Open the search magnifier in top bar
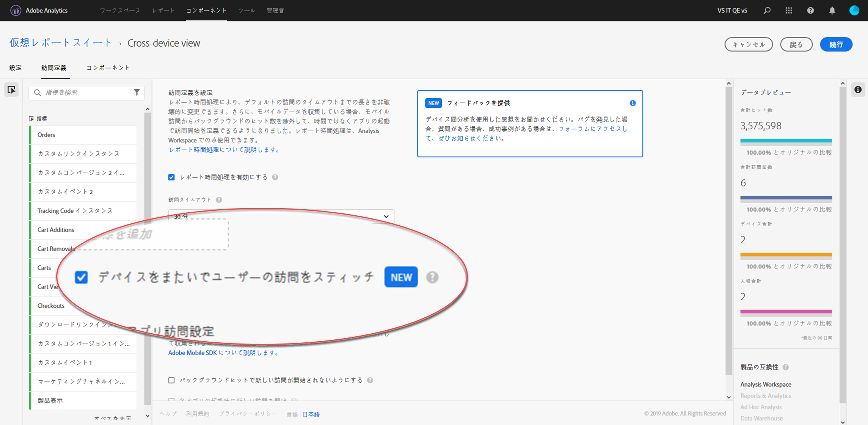This screenshot has height=425, width=868. 767,10
